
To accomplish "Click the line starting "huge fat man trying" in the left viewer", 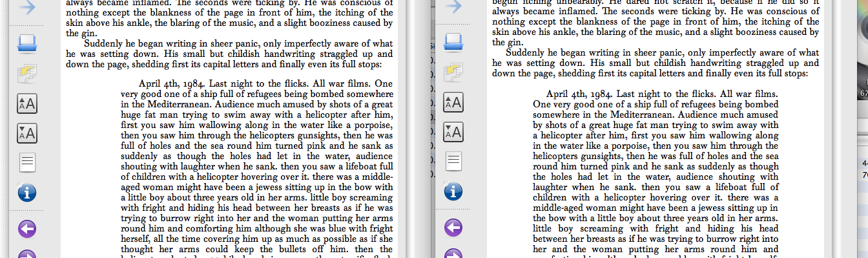I will pos(257,114).
